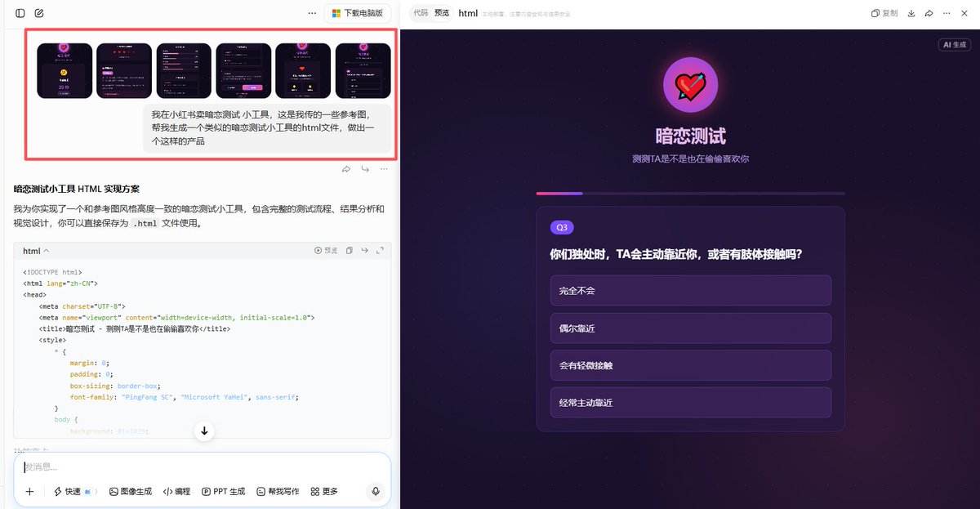The image size is (980, 509).
Task: Switch to the 代码 code tab
Action: point(420,13)
